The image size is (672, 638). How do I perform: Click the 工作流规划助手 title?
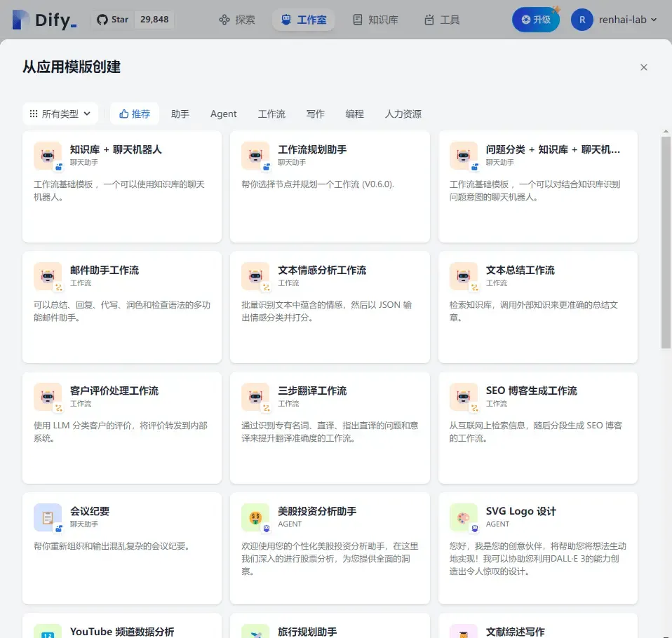[x=312, y=149]
